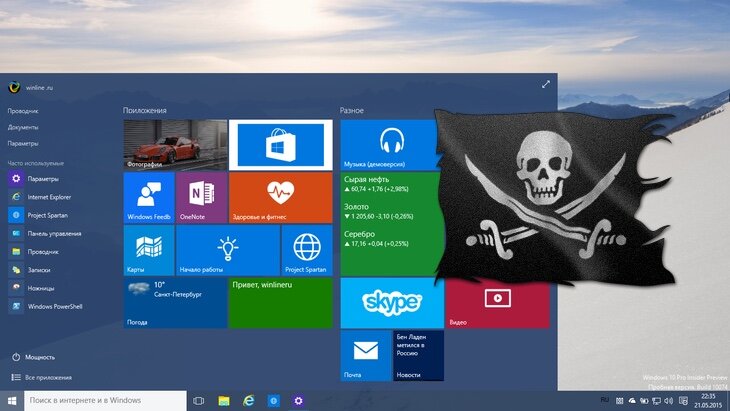Open the Mail tile
The width and height of the screenshot is (730, 411).
click(366, 356)
